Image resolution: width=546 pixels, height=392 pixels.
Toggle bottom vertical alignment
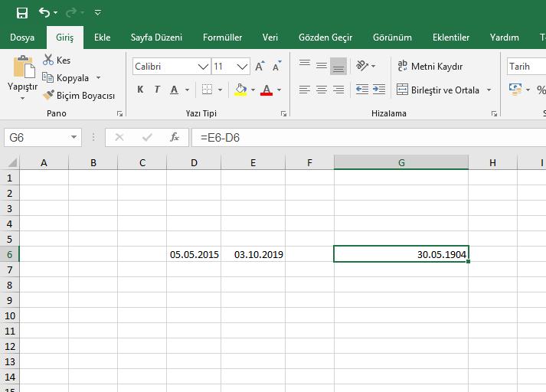(338, 66)
